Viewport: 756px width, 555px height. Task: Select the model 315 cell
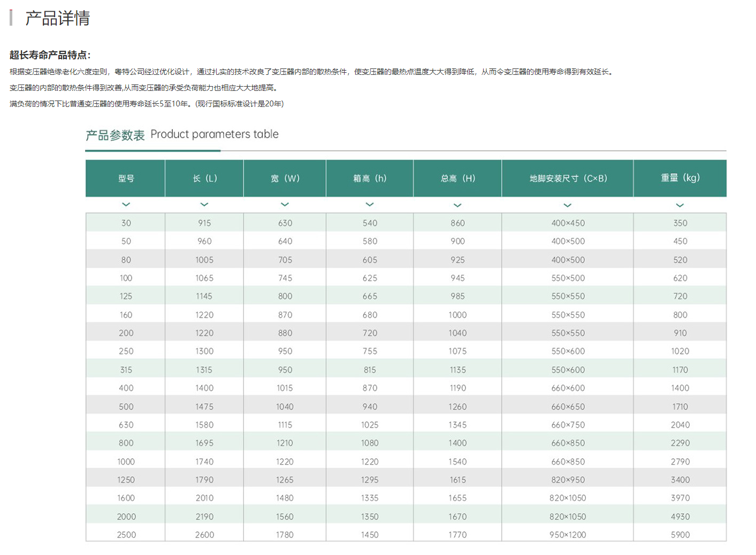coord(126,370)
